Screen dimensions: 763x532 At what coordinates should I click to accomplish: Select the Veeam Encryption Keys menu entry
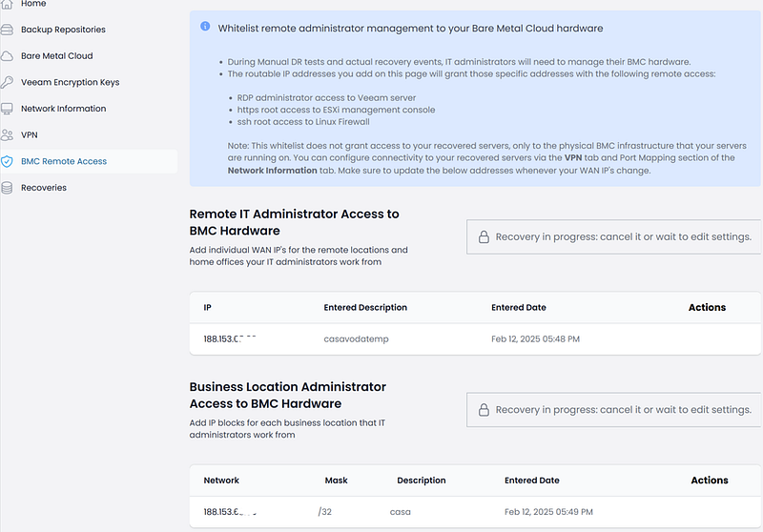pos(70,83)
